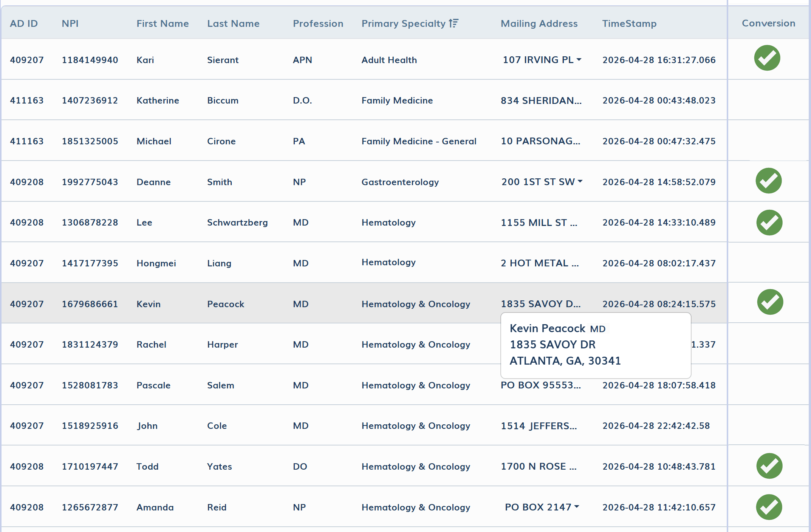Expand truncated address 1514 JEFFERS...
The image size is (811, 532).
point(539,426)
